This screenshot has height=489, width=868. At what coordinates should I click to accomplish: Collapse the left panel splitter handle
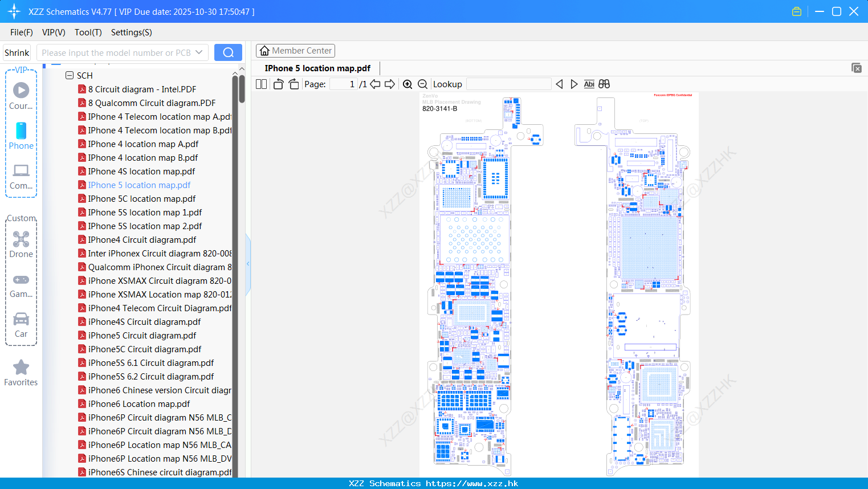tap(248, 264)
